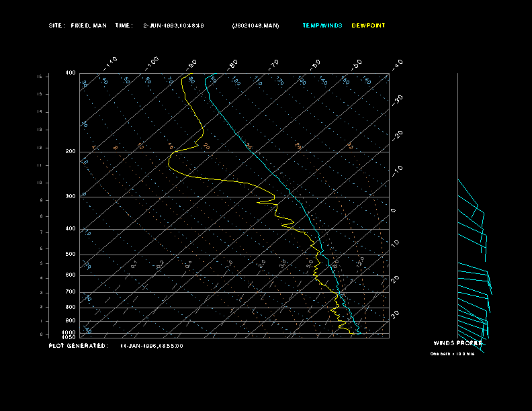
Task: Click the 30 temperature label at lower right
Action: tap(396, 314)
